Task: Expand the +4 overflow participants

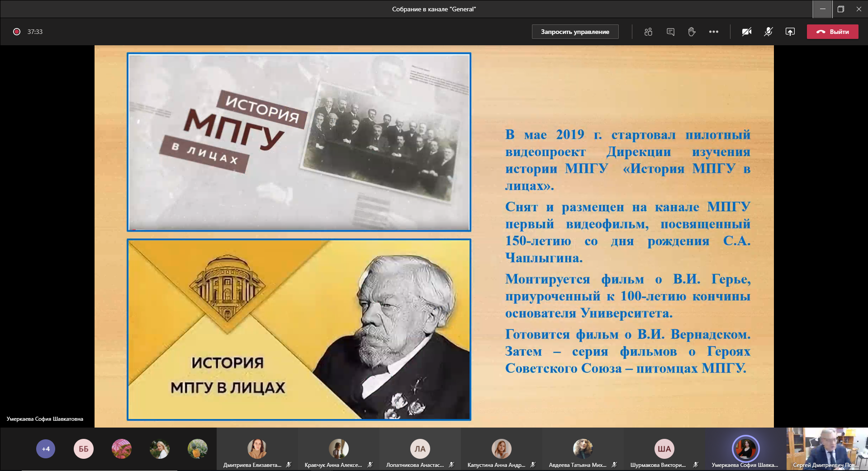Action: (46, 449)
